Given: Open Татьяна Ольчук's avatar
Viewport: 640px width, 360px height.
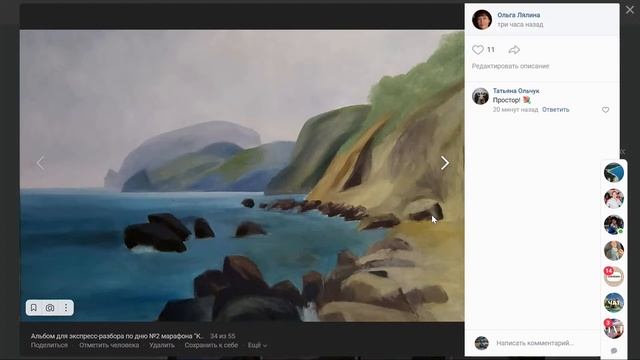Looking at the screenshot, I should click(x=480, y=96).
